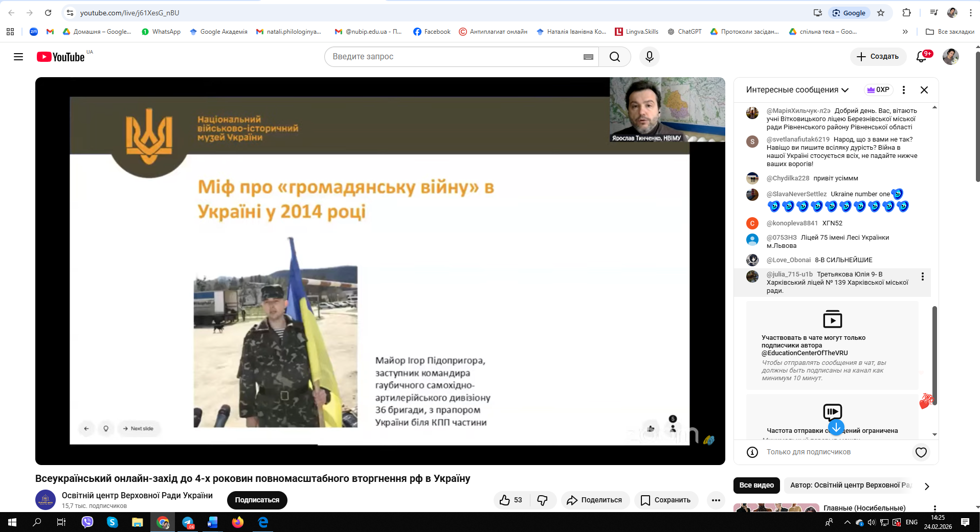
Task: Like the video with thumbs up
Action: click(511, 500)
